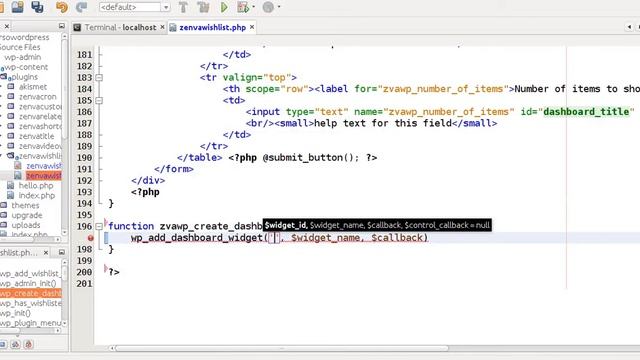Switch to Terminal - localhost tab
The width and height of the screenshot is (640, 360).
point(120,27)
